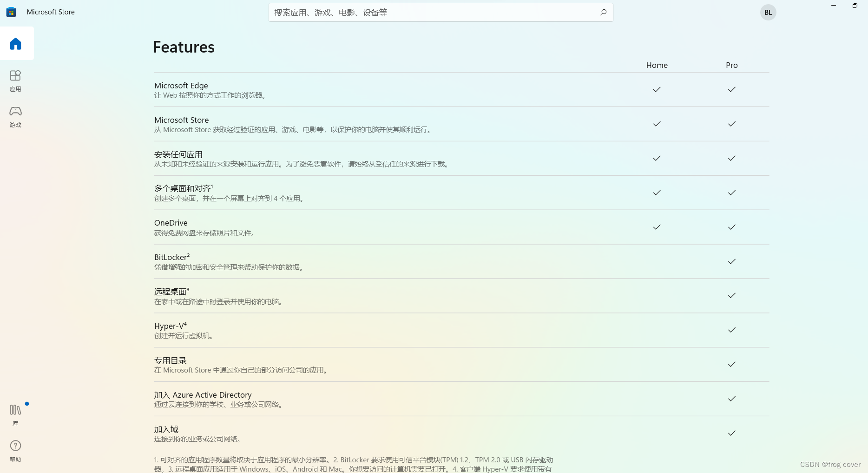Click the Hyper-V feature title
This screenshot has width=868, height=473.
171,326
